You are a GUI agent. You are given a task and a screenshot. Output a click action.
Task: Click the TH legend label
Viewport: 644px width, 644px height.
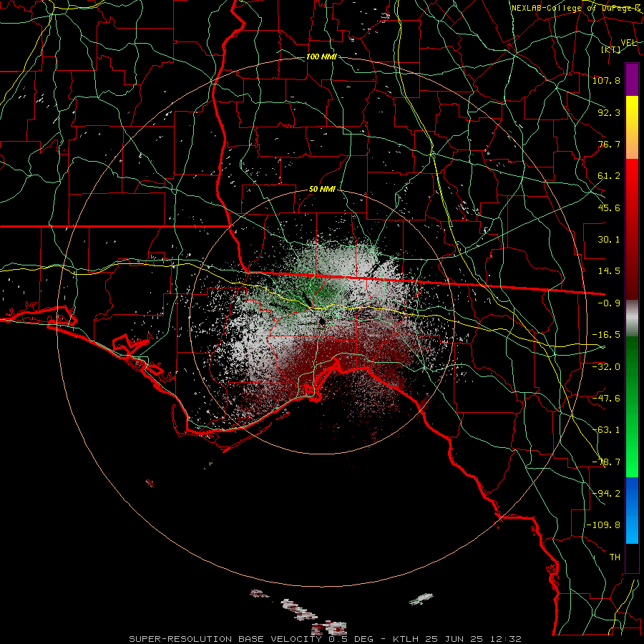[x=615, y=557]
